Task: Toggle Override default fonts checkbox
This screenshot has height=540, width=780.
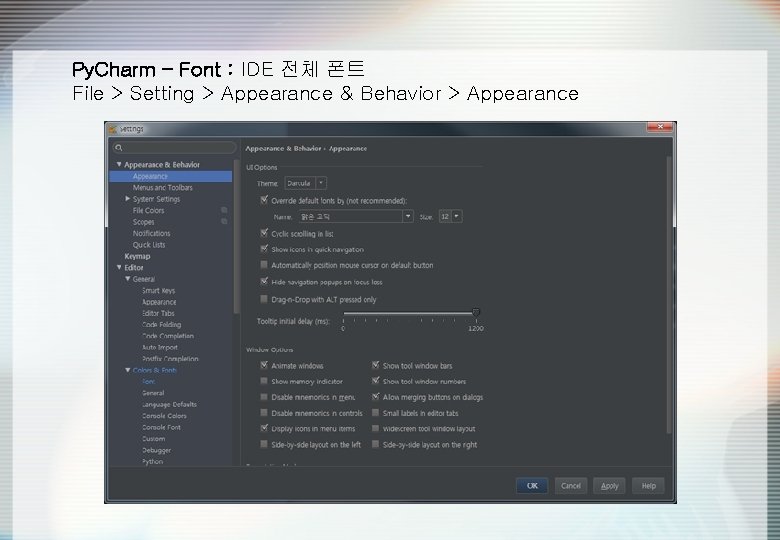Action: [x=264, y=200]
